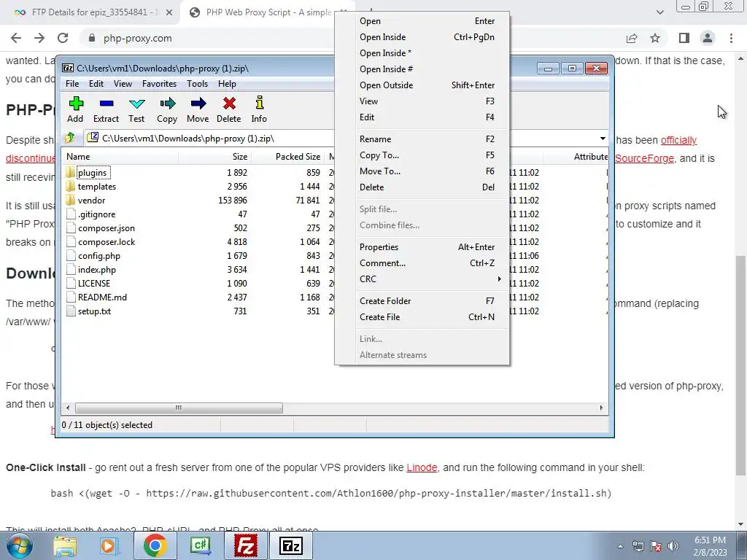
Task: Click the 7-Zip horizontal scrollbar thumb
Action: (x=179, y=408)
